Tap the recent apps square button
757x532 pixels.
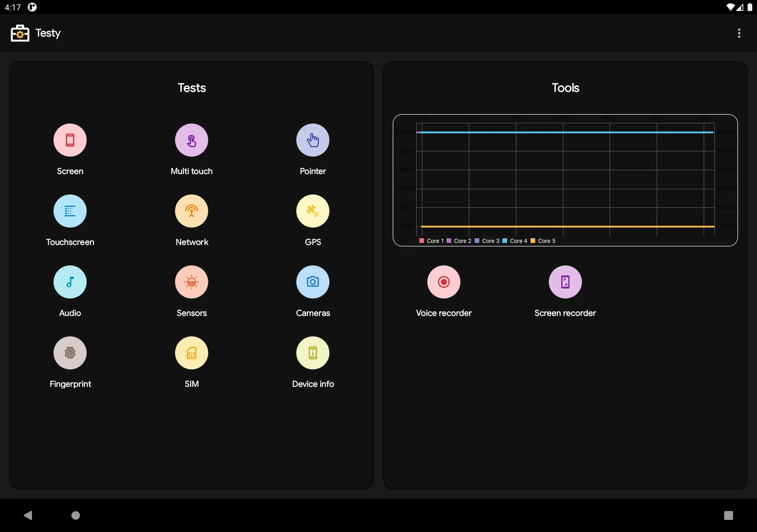(x=728, y=515)
